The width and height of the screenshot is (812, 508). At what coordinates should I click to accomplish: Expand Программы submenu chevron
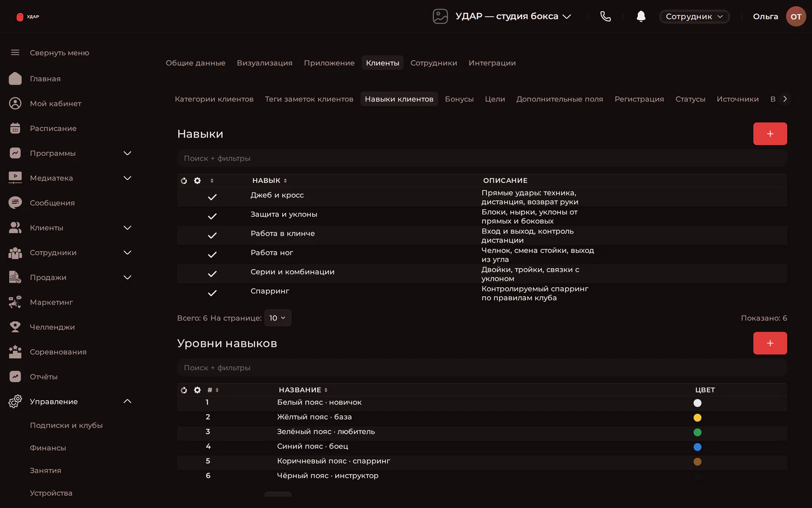pyautogui.click(x=127, y=153)
